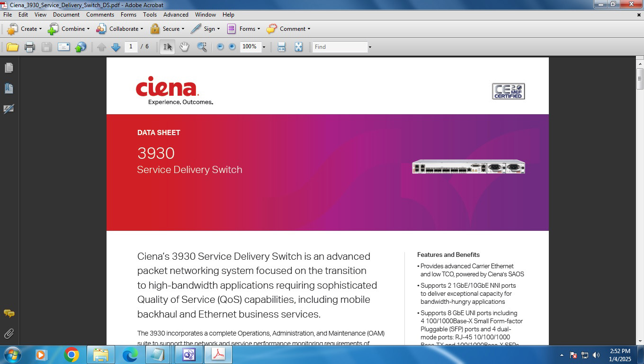Image resolution: width=644 pixels, height=364 pixels.
Task: Expand the Collaborate menu button
Action: [x=119, y=29]
